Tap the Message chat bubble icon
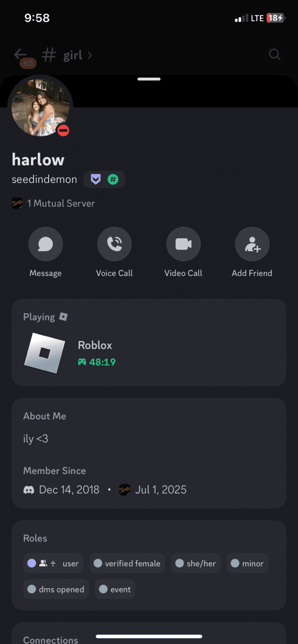The image size is (298, 644). coord(46,244)
